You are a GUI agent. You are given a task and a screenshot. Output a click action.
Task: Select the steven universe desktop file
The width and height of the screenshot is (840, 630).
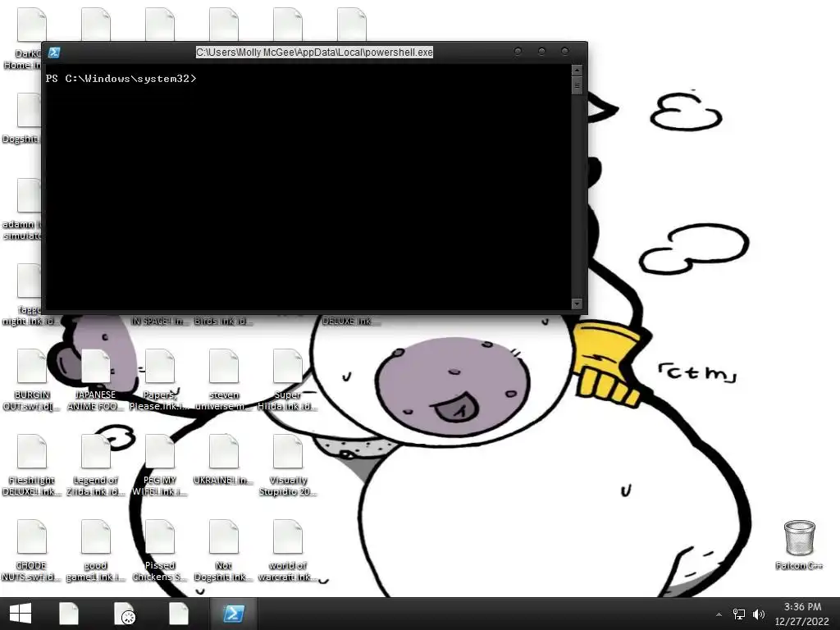pyautogui.click(x=224, y=380)
